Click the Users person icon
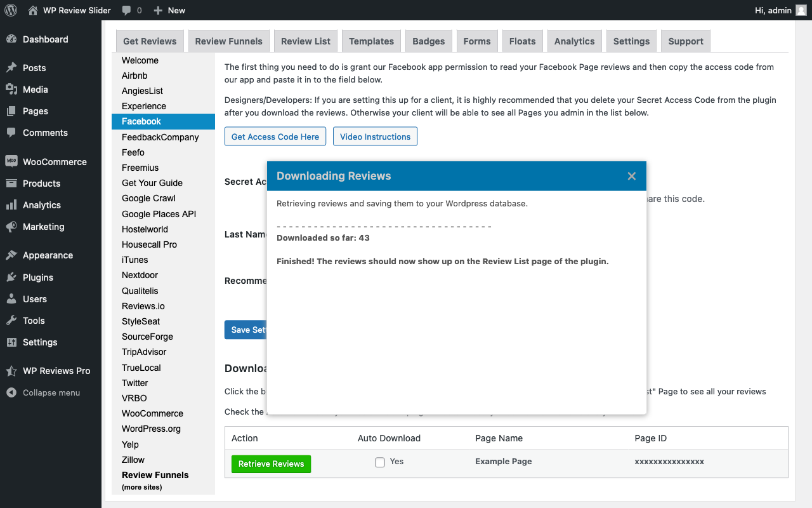The width and height of the screenshot is (812, 508). click(11, 299)
